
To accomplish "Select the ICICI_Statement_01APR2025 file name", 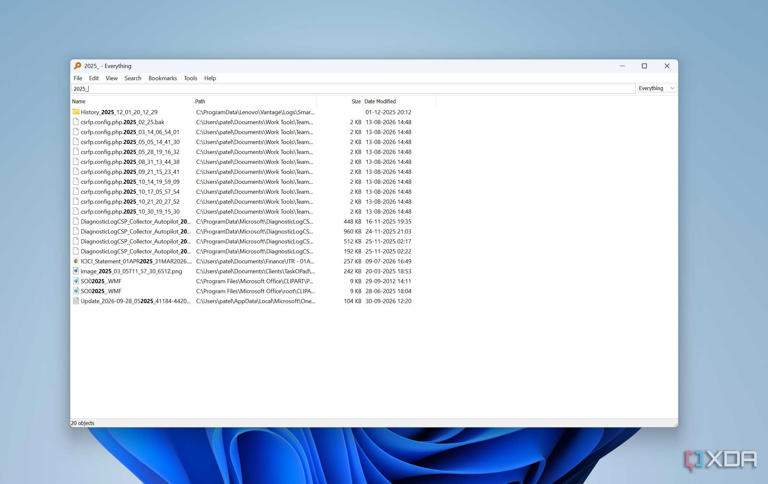I will [136, 261].
